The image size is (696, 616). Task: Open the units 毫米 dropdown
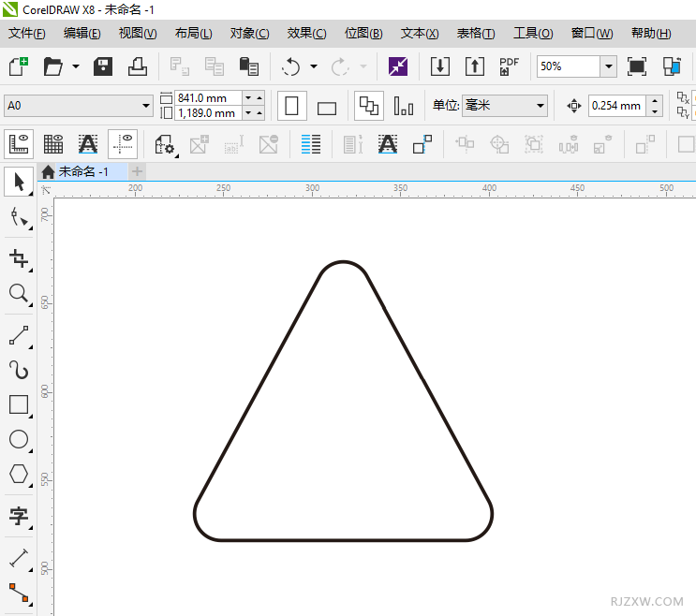tap(541, 106)
